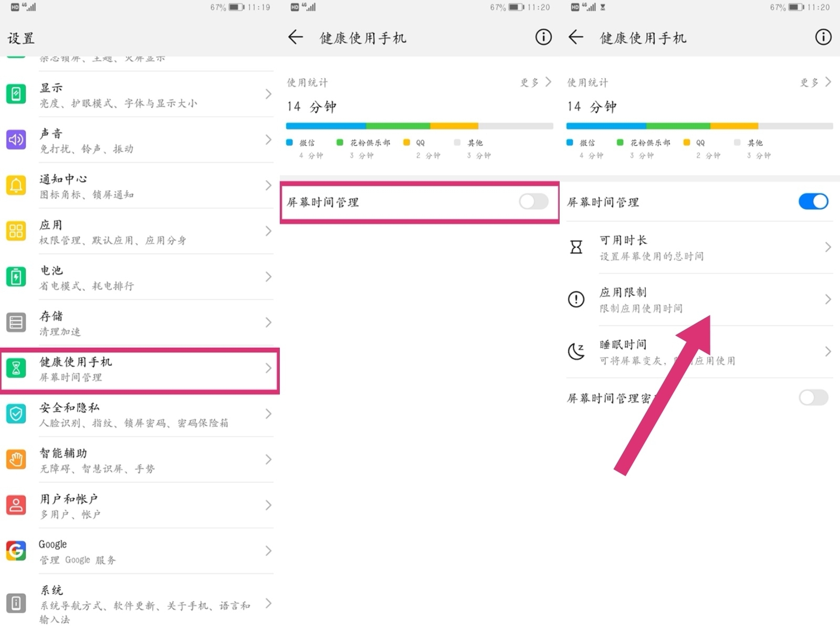Open the 健康使用手机 settings entry
This screenshot has width=840, height=630.
(140, 370)
